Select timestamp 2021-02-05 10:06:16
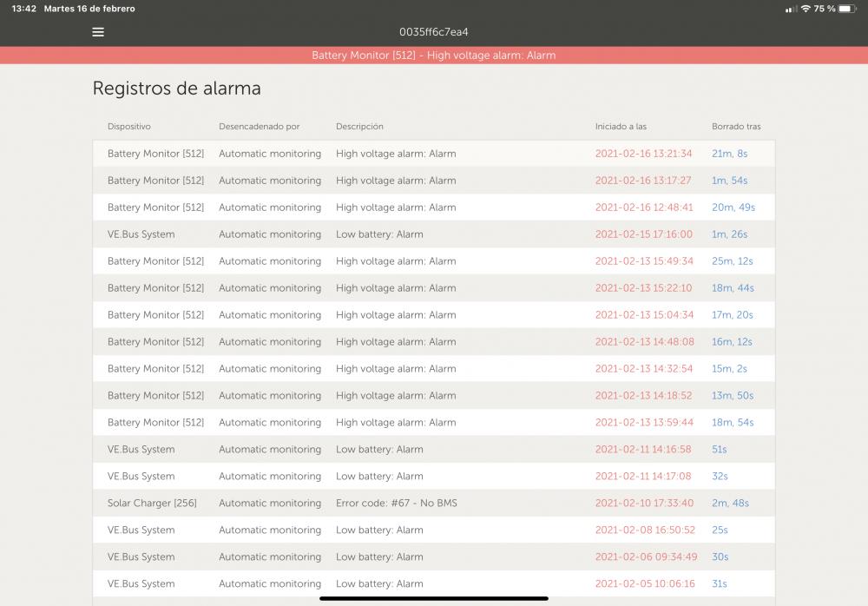Viewport: 868px width, 606px height. coord(645,583)
